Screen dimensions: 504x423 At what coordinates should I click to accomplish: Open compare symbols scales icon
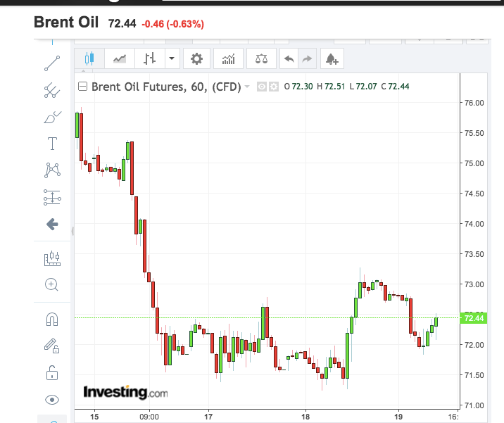pos(261,59)
